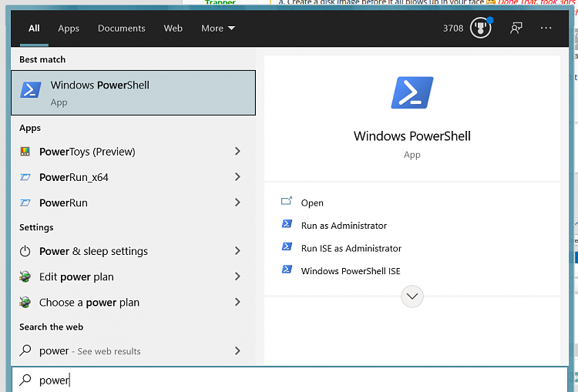Open the three-dot options menu
The image size is (578, 392).
click(546, 28)
